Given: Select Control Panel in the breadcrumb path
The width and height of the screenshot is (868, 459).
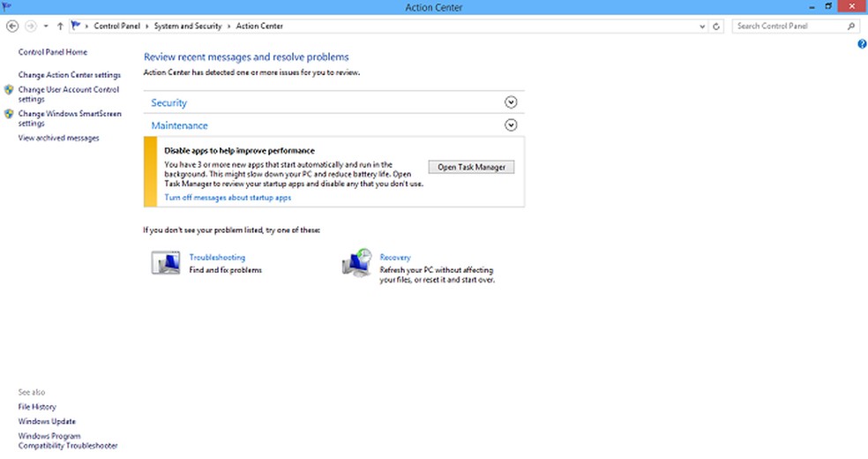Looking at the screenshot, I should click(x=116, y=26).
